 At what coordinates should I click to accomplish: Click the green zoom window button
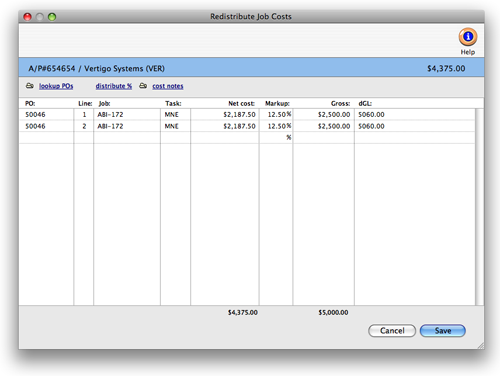coord(52,17)
